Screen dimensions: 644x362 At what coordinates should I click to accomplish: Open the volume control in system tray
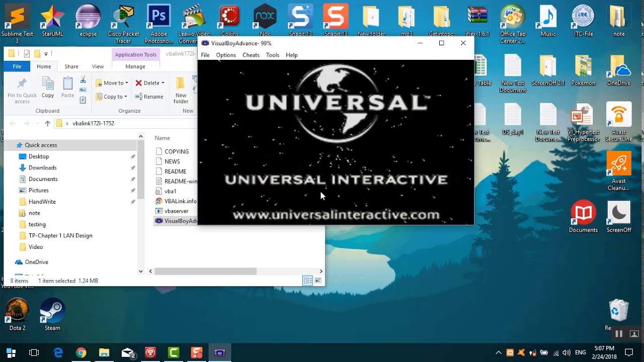point(567,352)
